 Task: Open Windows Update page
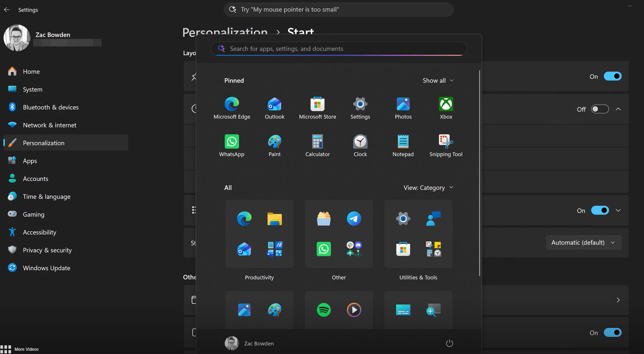click(66, 268)
